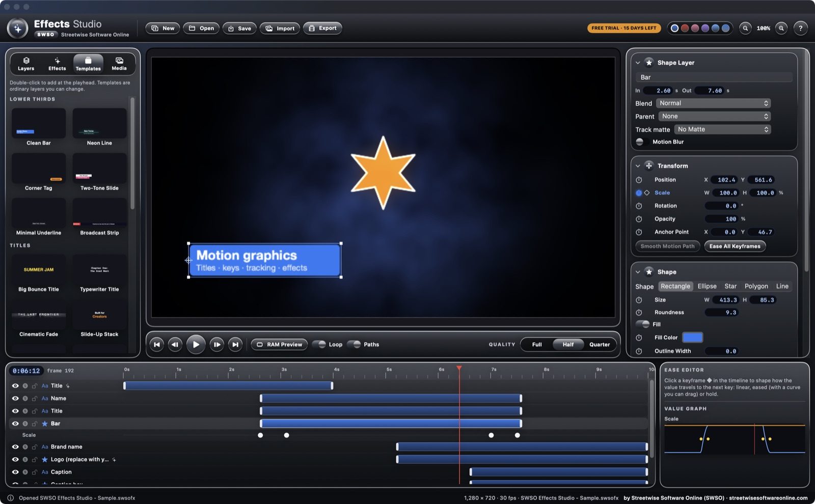Step forward one frame

pos(217,345)
